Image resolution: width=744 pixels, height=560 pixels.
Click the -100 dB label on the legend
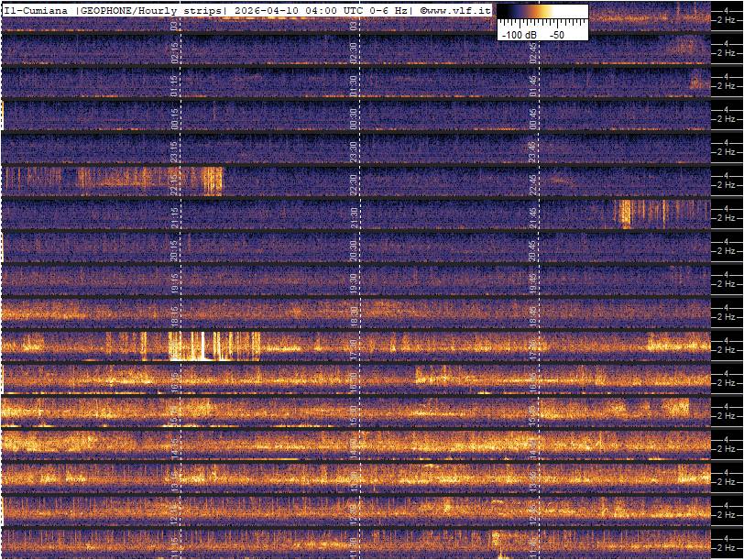[518, 34]
